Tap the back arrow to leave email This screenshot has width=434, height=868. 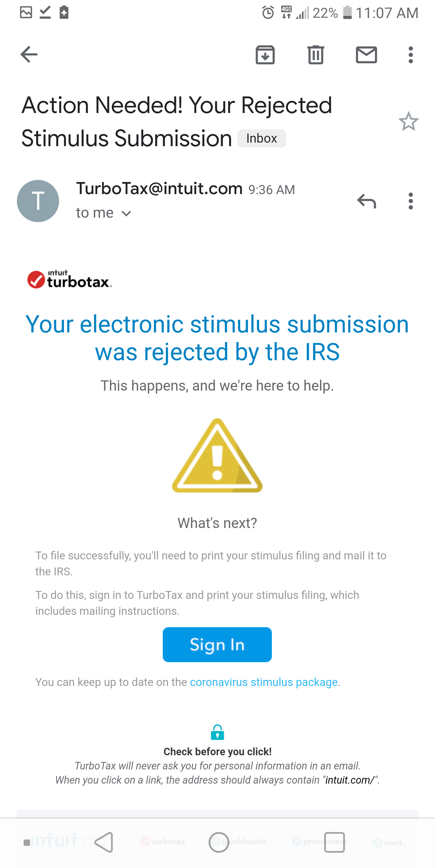[29, 55]
